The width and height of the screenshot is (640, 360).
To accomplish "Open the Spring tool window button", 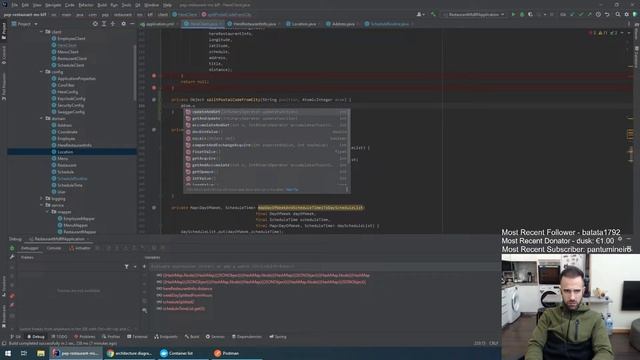I will click(278, 337).
